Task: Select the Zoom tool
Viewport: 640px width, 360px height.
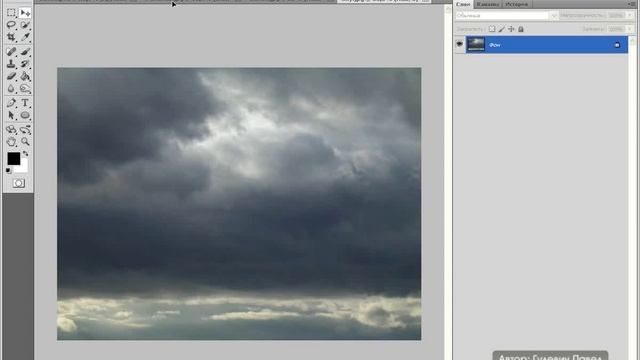Action: [25, 142]
